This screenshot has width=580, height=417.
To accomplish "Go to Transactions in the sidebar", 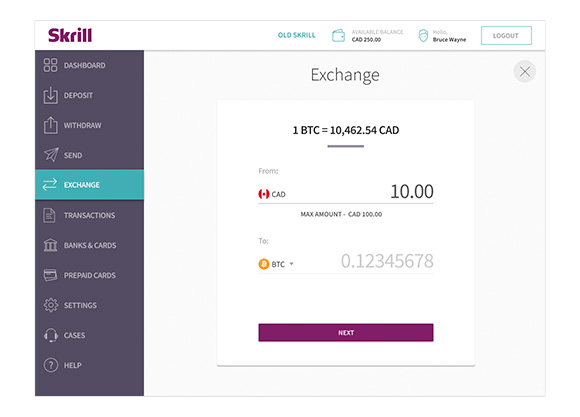I will [x=89, y=215].
